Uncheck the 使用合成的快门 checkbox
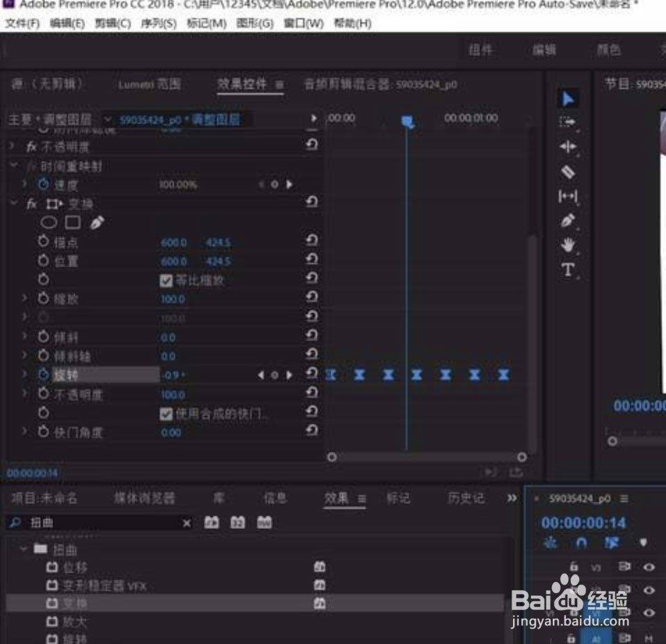The image size is (666, 644). click(166, 414)
